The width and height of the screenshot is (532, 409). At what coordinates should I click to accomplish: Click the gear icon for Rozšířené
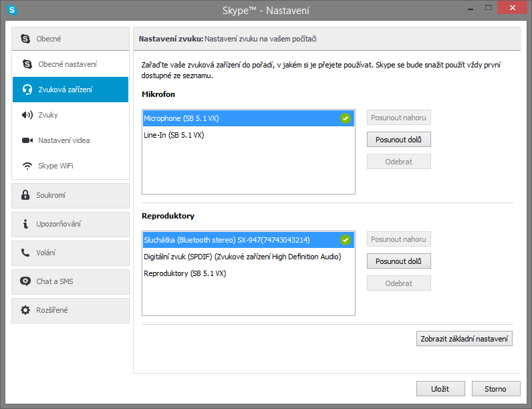(x=25, y=310)
